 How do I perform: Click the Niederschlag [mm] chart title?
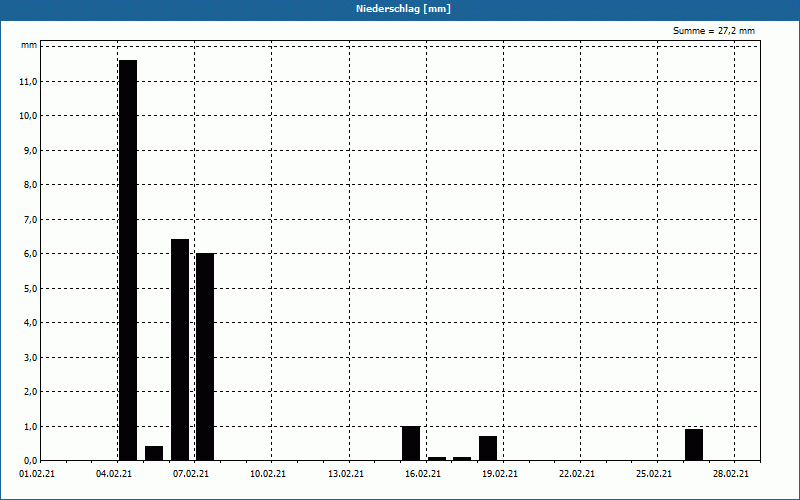click(403, 9)
